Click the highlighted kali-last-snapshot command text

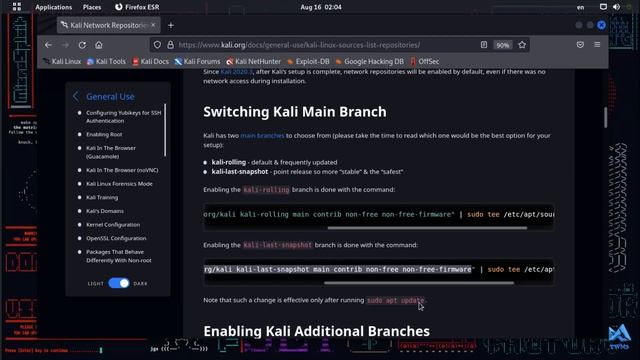(x=338, y=269)
